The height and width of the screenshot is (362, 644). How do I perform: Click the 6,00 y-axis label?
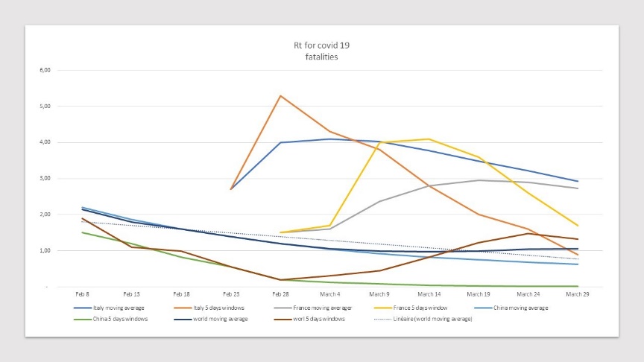coord(45,70)
